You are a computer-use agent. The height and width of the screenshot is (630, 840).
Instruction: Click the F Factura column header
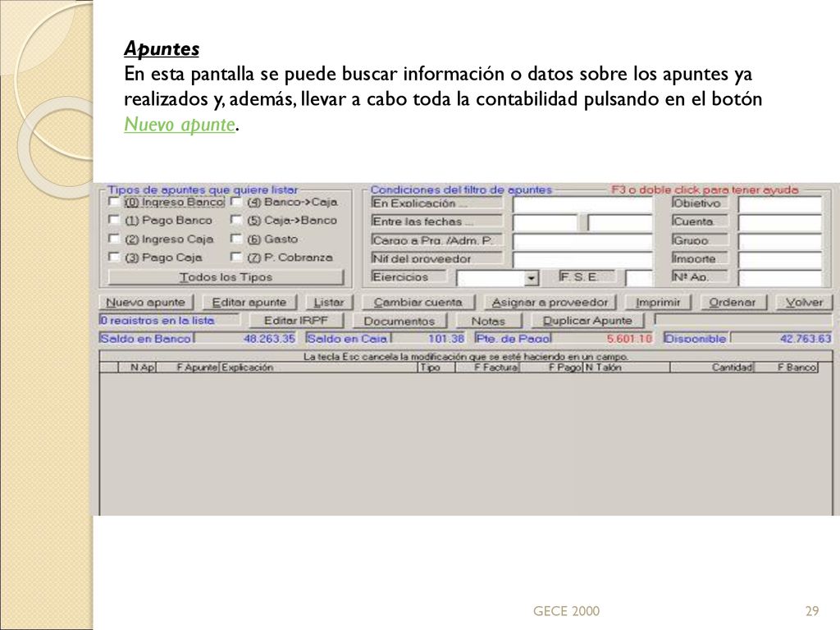pos(487,367)
